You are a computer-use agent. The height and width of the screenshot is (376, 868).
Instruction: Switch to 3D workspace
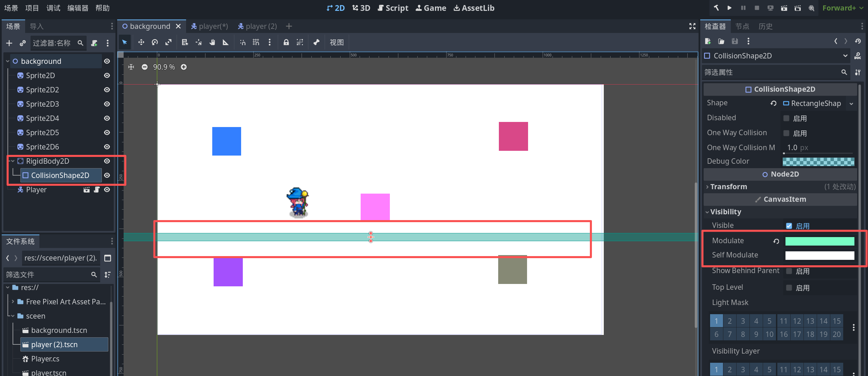[x=361, y=8]
